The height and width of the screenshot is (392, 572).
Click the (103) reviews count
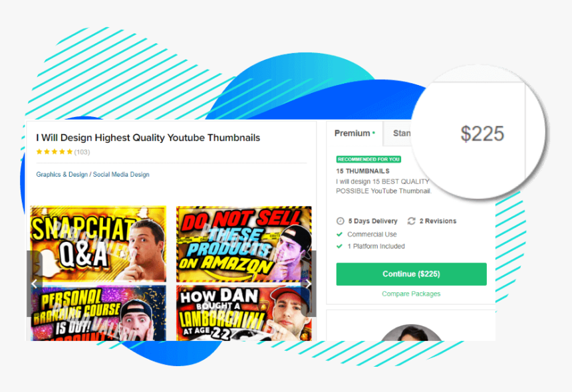[x=82, y=152]
